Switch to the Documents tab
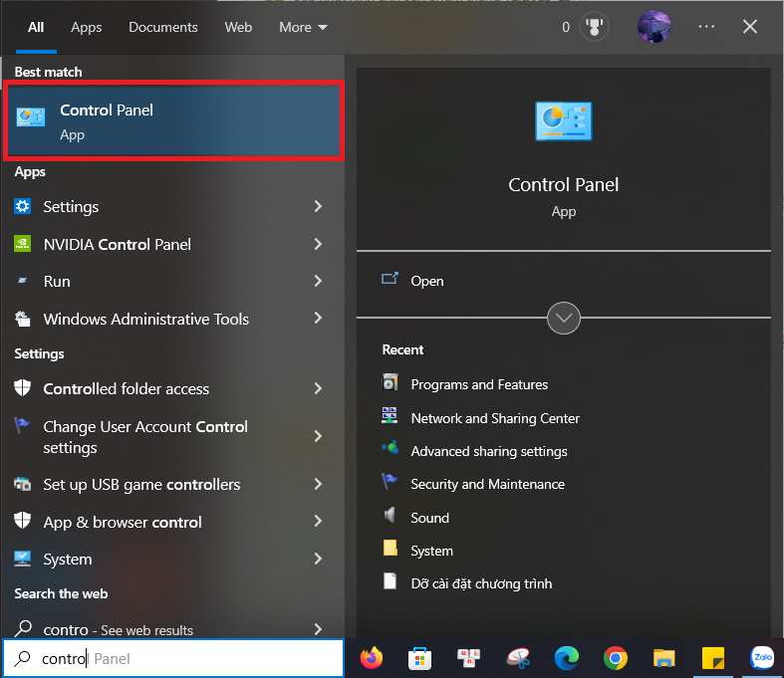 (163, 27)
